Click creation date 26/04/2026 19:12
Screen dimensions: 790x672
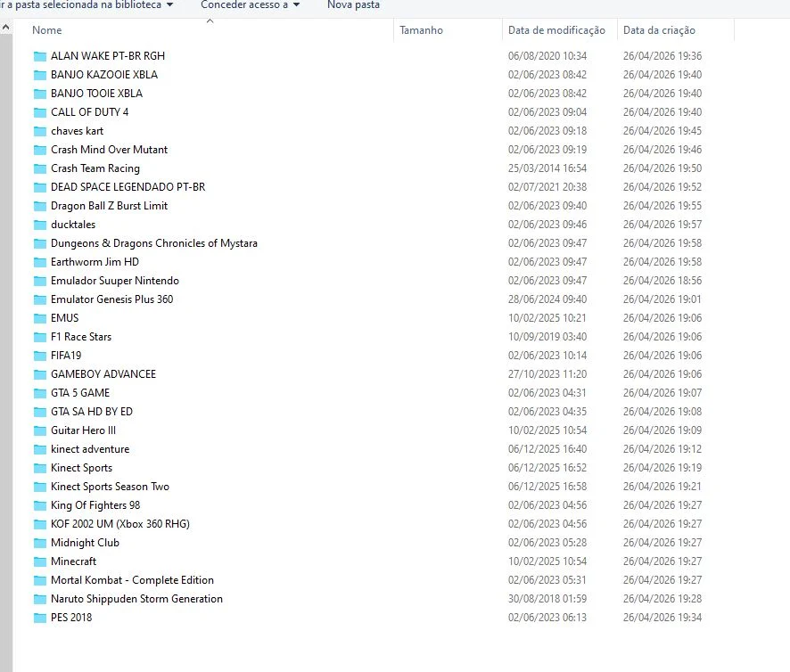[662, 449]
